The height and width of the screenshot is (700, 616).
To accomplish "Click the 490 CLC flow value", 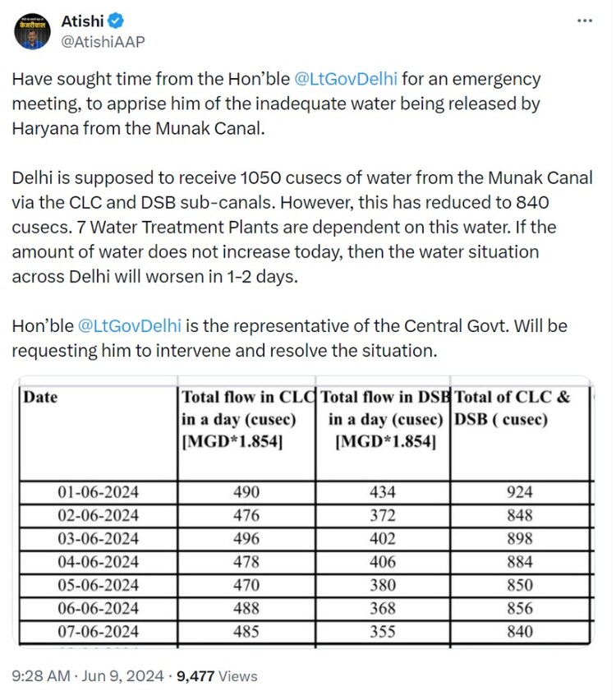I will click(246, 492).
